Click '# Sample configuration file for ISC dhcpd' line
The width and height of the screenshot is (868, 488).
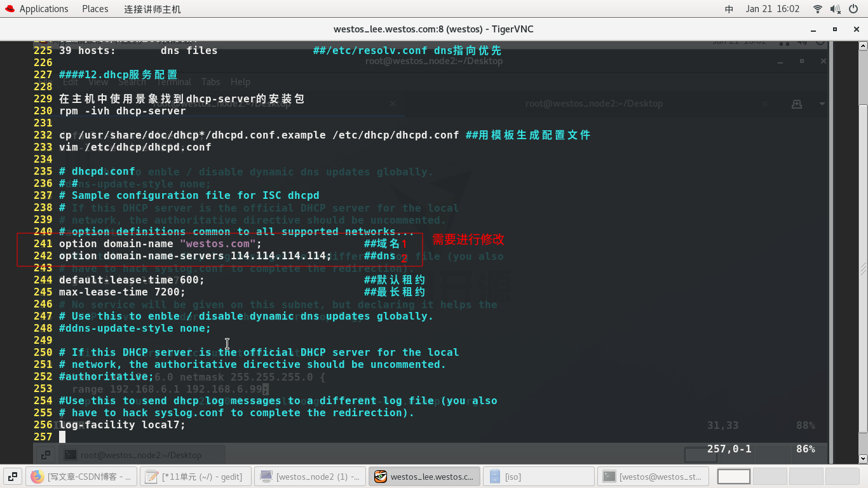tap(189, 195)
